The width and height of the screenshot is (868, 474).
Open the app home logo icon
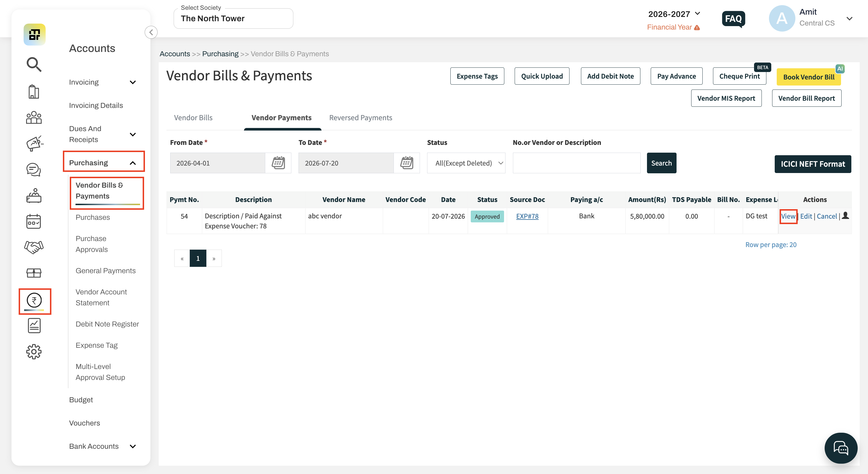tap(34, 34)
